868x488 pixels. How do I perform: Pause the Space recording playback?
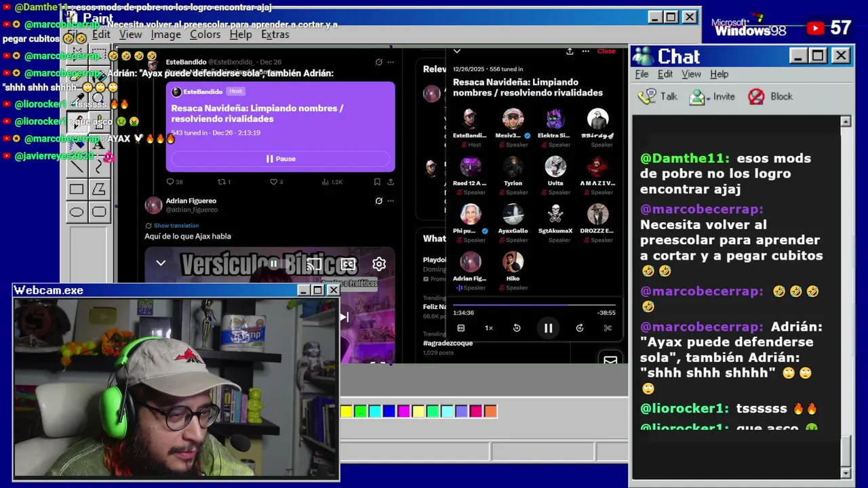tap(548, 328)
